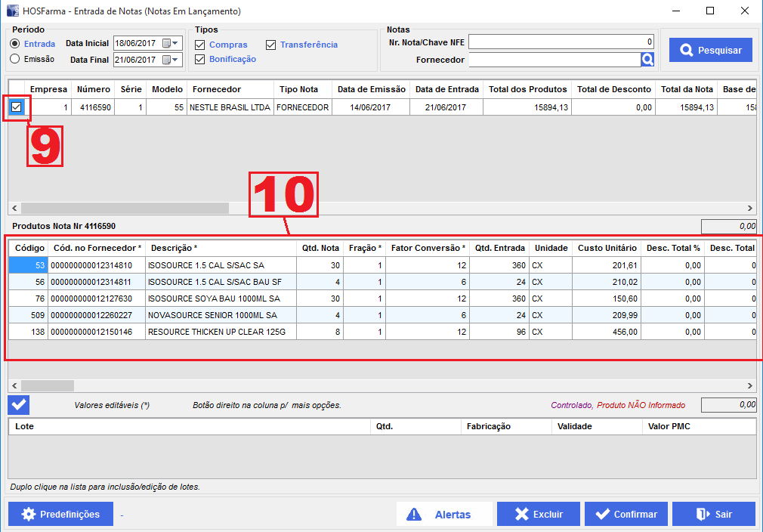Open the Alertas warning panel
Viewport: 763px width, 532px height.
pos(444,514)
